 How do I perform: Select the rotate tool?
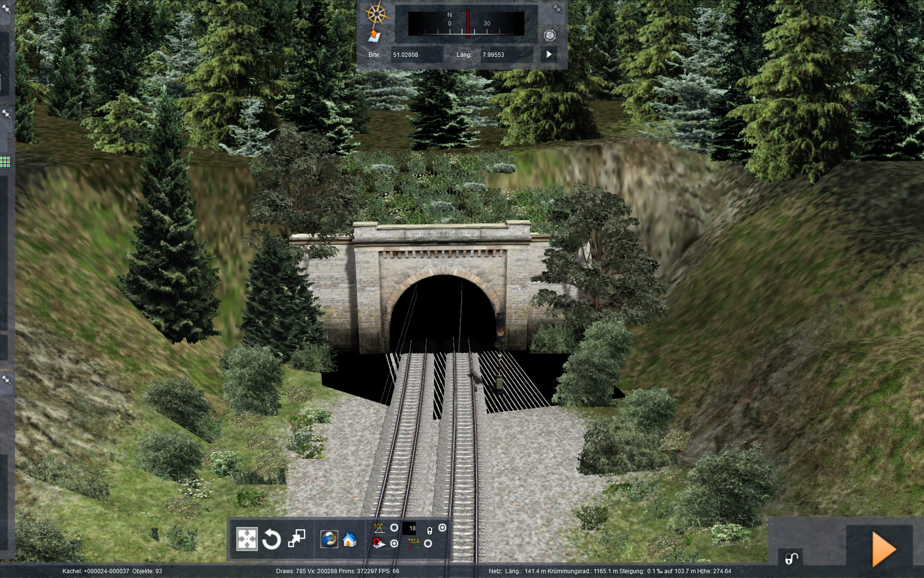pos(271,539)
